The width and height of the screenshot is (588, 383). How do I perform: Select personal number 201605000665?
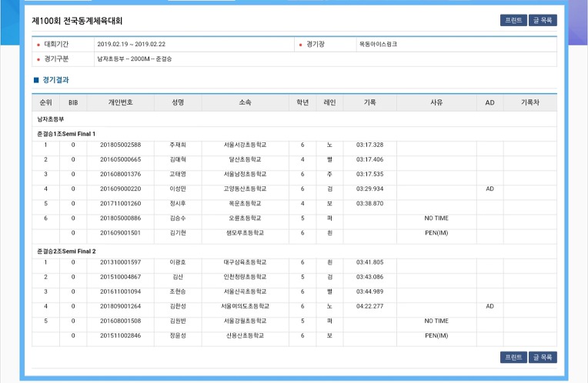120,159
